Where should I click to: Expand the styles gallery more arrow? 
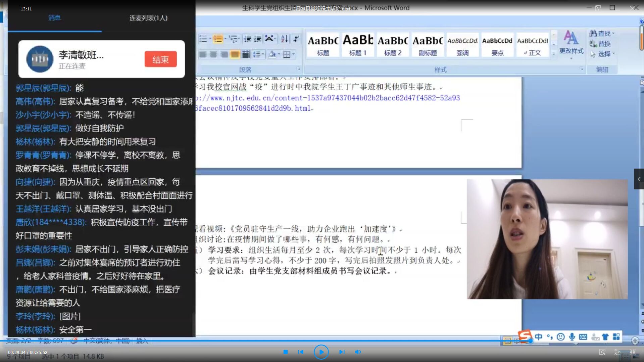click(554, 54)
